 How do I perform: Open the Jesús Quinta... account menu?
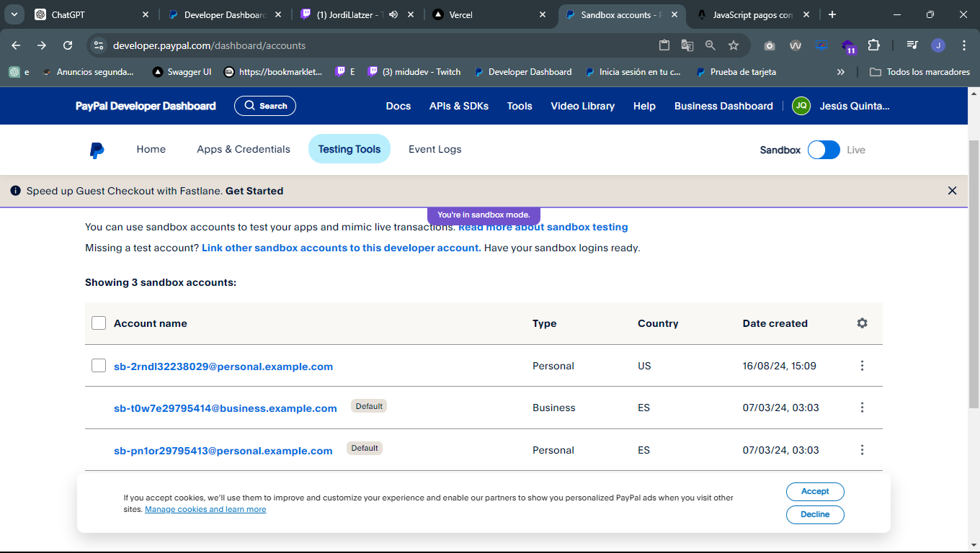[x=841, y=106]
